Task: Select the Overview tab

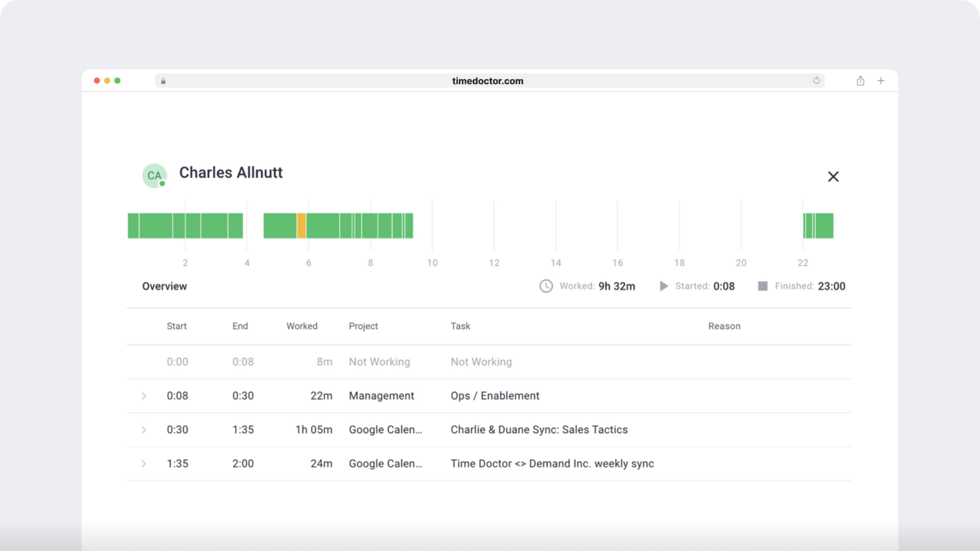Action: pyautogui.click(x=165, y=286)
